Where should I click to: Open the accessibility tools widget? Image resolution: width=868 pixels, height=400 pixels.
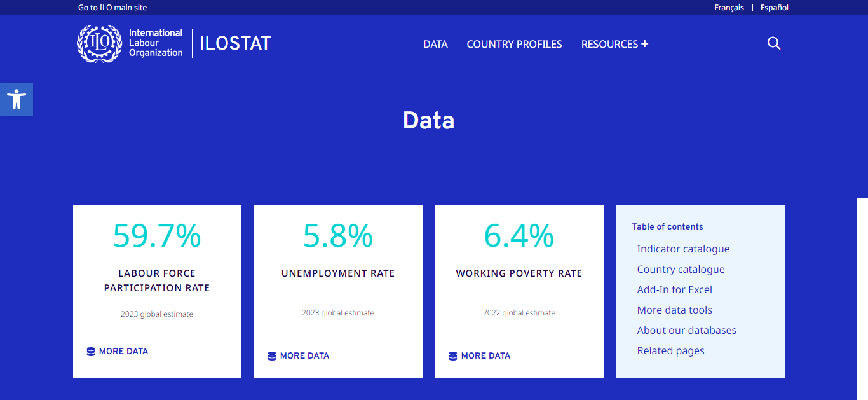17,99
